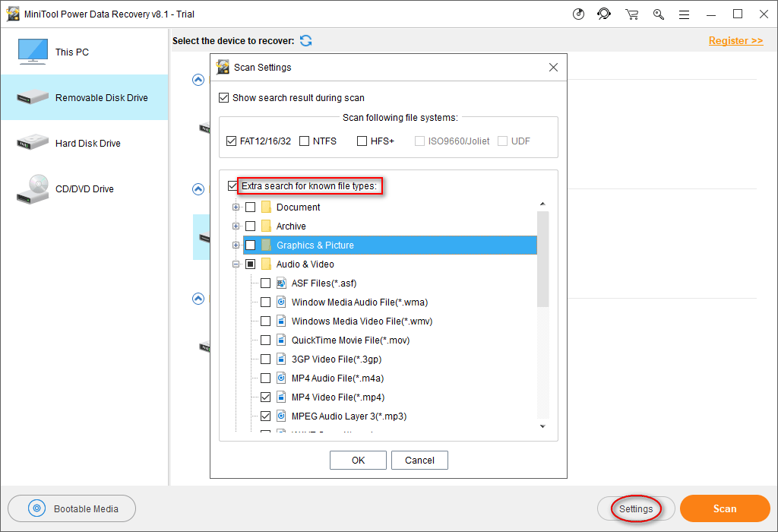The height and width of the screenshot is (532, 778).
Task: Follow the Register >> link
Action: click(x=735, y=41)
